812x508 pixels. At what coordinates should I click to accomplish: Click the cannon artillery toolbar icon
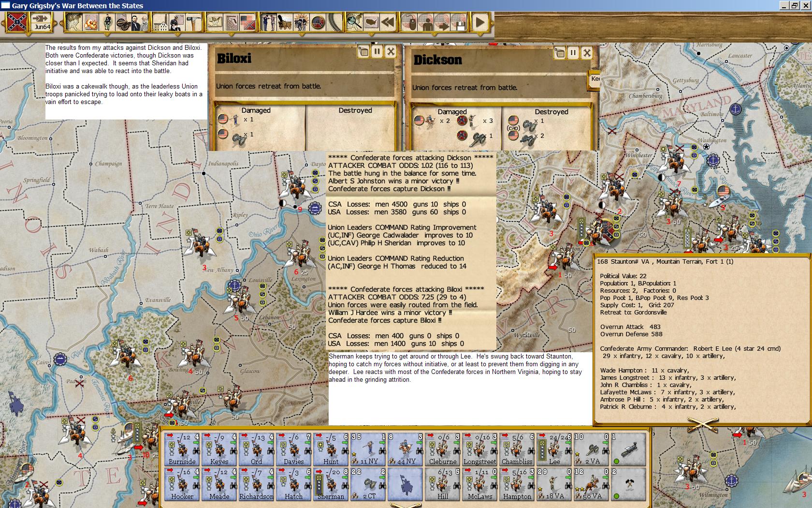(123, 22)
